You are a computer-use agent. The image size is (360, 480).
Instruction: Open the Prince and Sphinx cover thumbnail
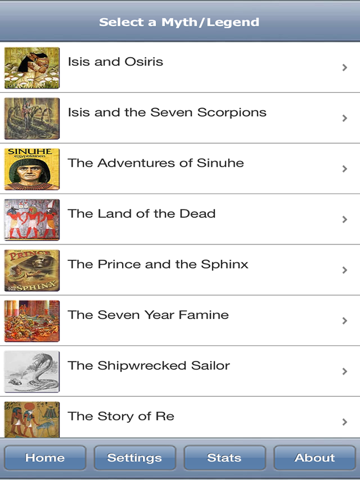point(32,271)
